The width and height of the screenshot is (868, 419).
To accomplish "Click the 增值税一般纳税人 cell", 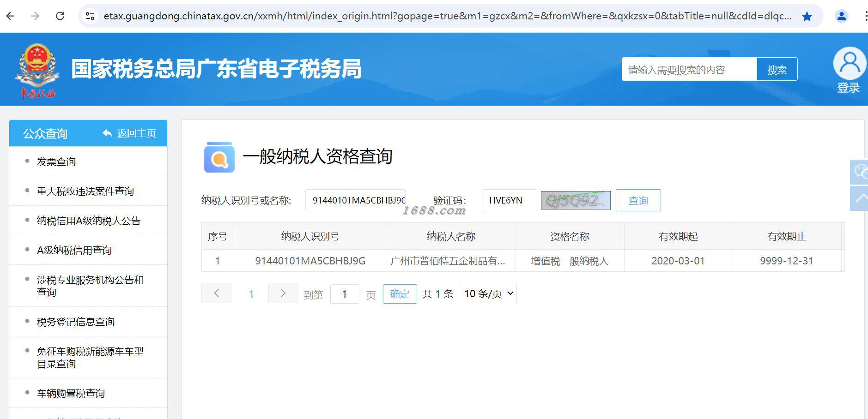I will [x=570, y=261].
